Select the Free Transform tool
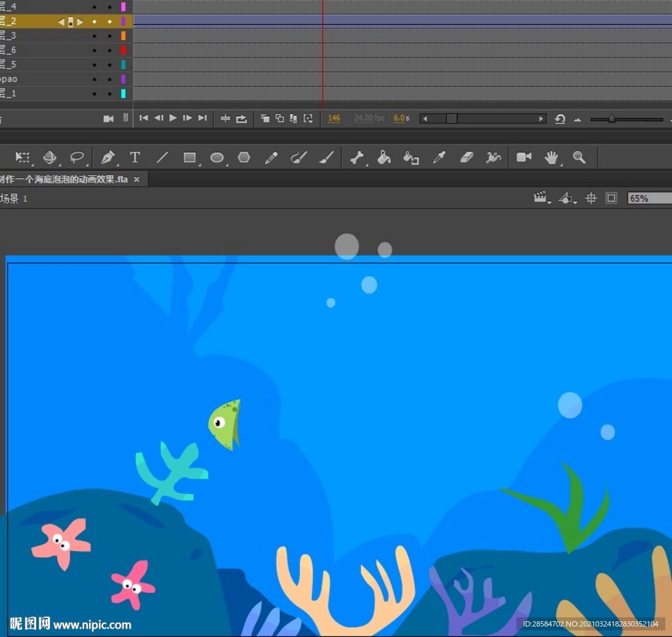 pyautogui.click(x=22, y=157)
